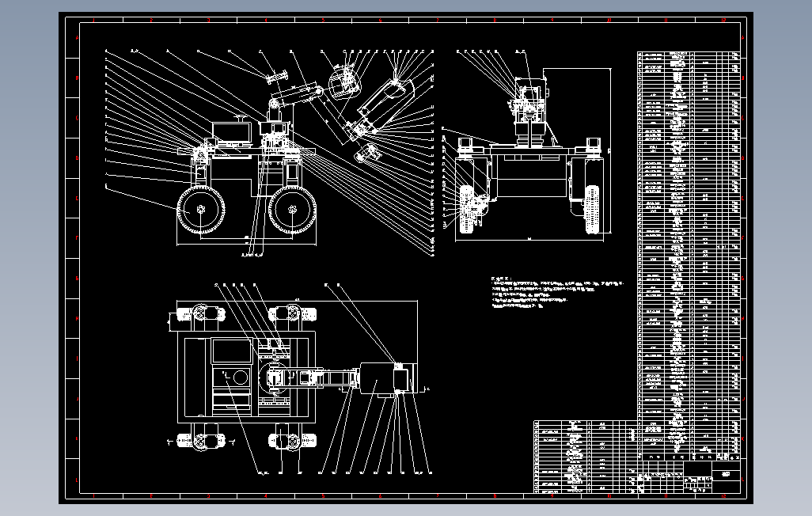This screenshot has width=812, height=516.
Task: Select the overall length dimension above top view
Action: coord(298,301)
